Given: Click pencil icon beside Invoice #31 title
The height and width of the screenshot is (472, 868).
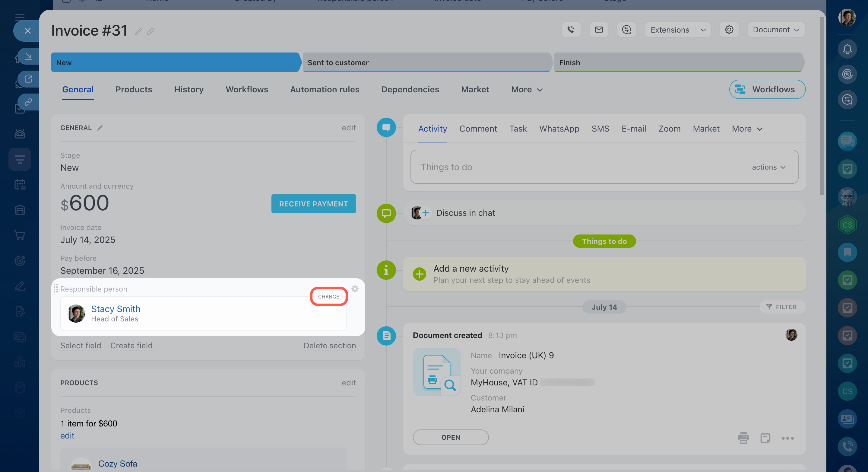Looking at the screenshot, I should 138,31.
